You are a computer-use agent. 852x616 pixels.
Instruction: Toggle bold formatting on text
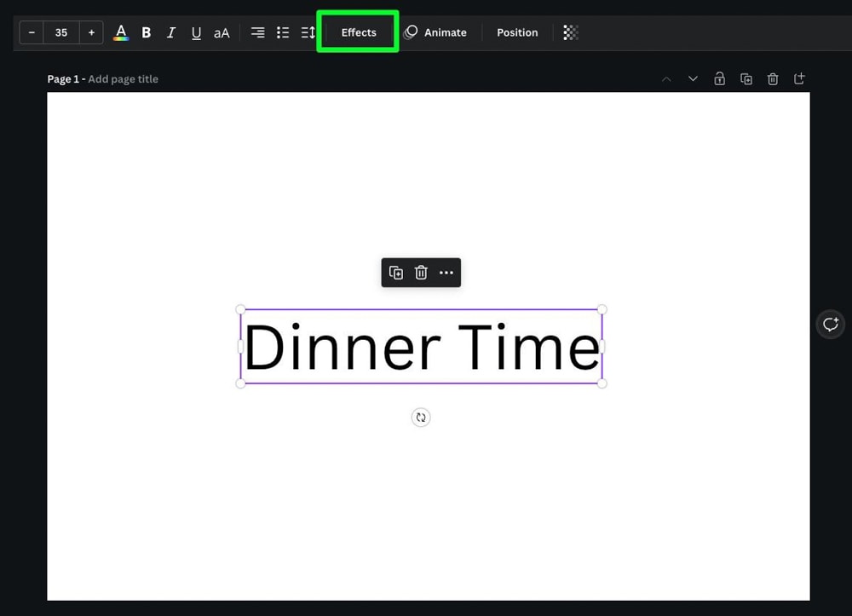(147, 32)
